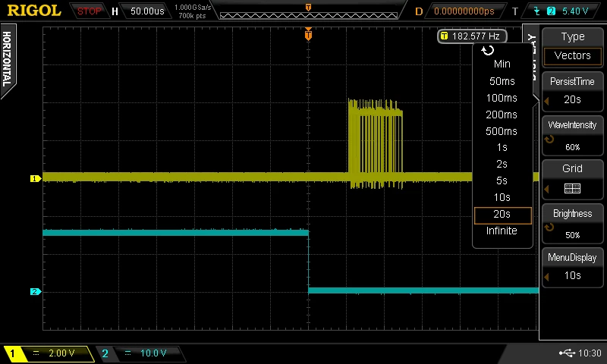Screen dimensions: 607x364
Task: Click the Brightness rotary knob icon
Action: click(x=549, y=227)
